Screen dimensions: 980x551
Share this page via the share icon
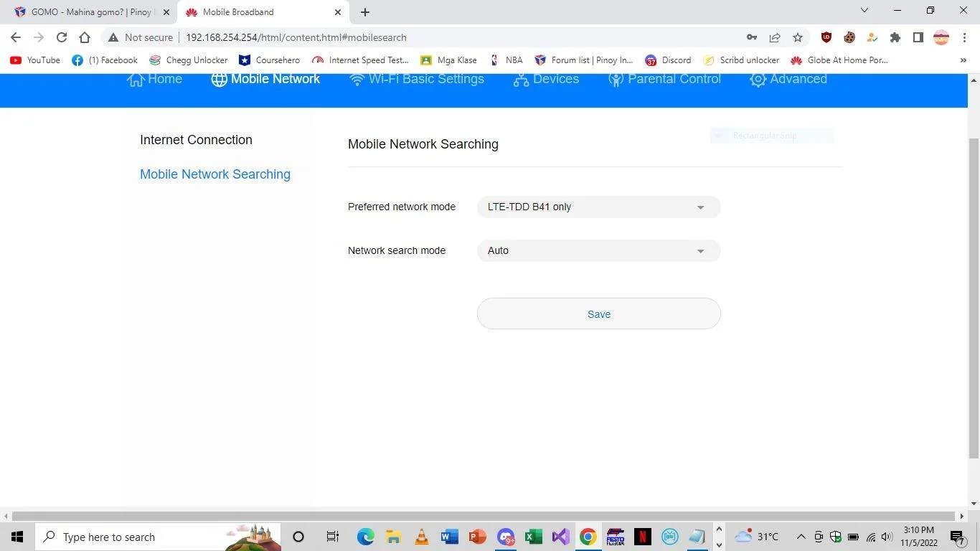[775, 37]
